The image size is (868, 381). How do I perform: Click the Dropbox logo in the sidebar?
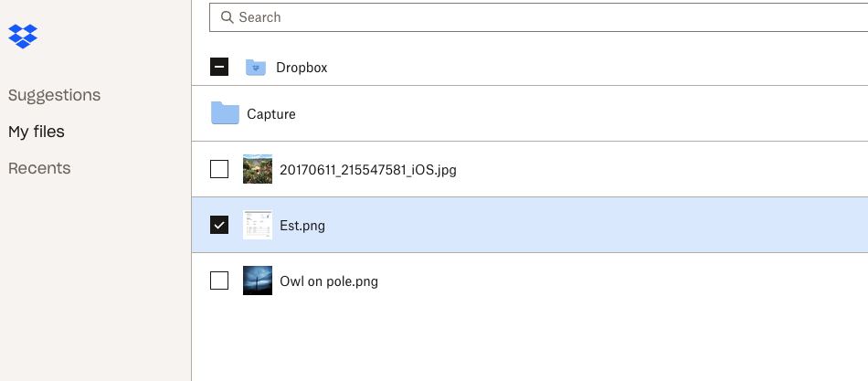23,37
